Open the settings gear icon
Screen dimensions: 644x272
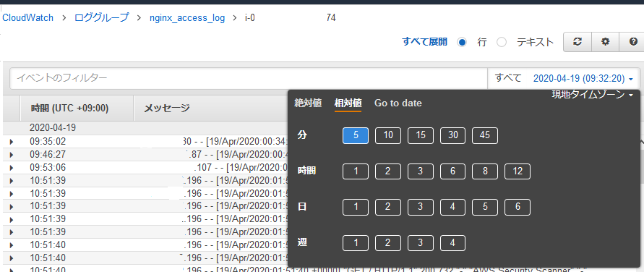[x=605, y=42]
